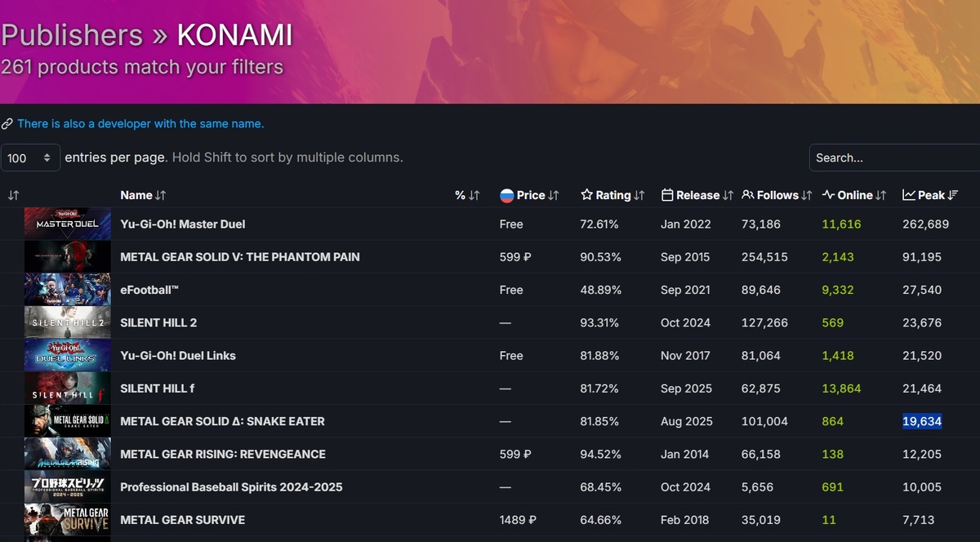Click the highlighted peak value 19,634
The image size is (980, 542).
pos(922,421)
